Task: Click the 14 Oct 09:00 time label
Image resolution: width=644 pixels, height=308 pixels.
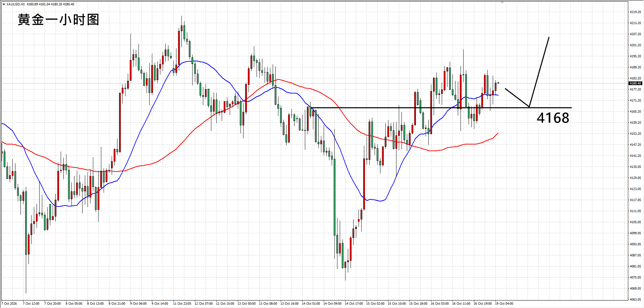Action: (x=332, y=304)
